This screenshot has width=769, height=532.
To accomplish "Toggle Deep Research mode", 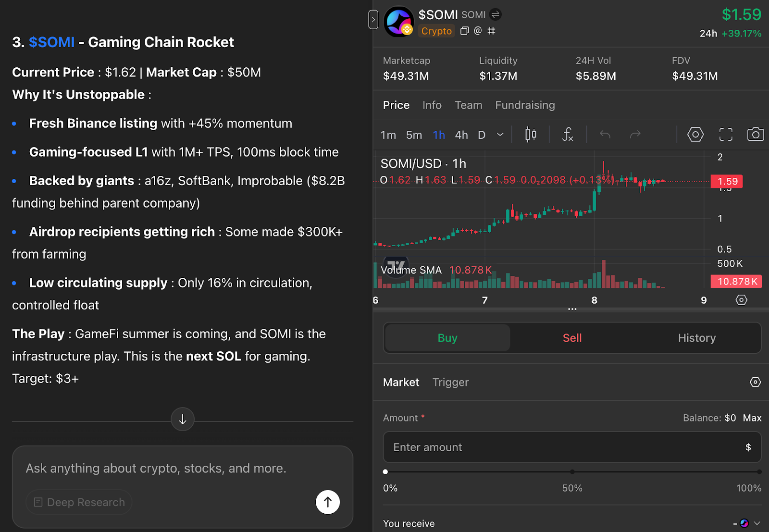I will click(79, 502).
